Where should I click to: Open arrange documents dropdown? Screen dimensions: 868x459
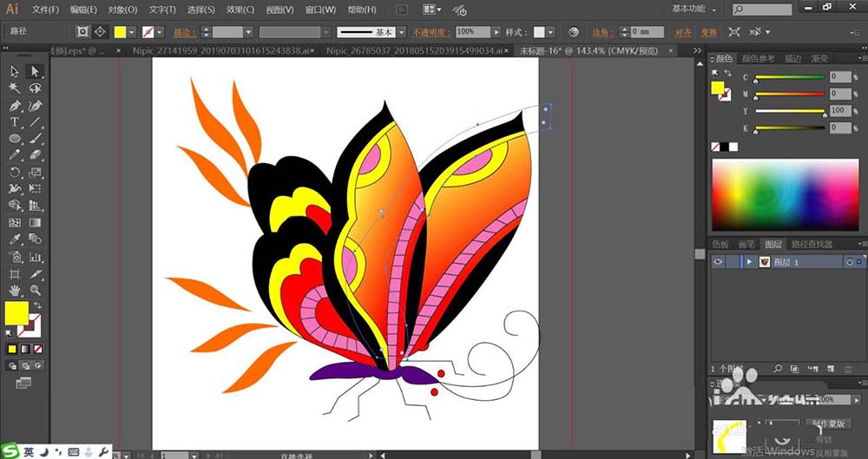pos(432,10)
